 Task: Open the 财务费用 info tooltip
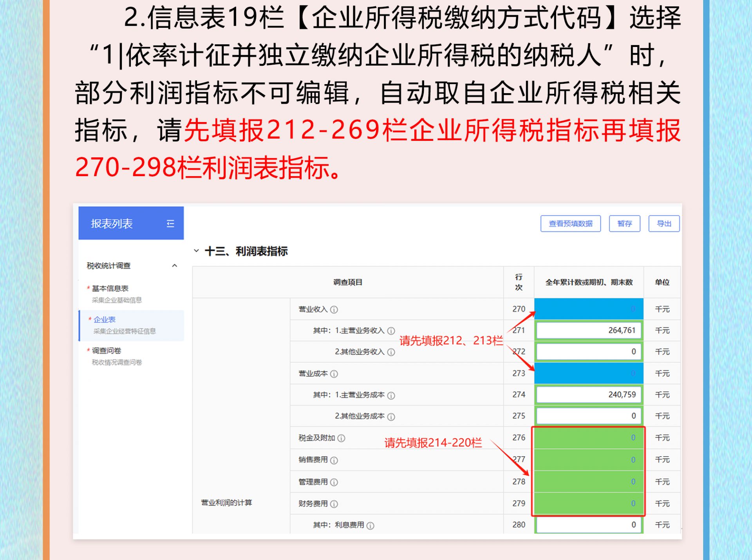334,503
